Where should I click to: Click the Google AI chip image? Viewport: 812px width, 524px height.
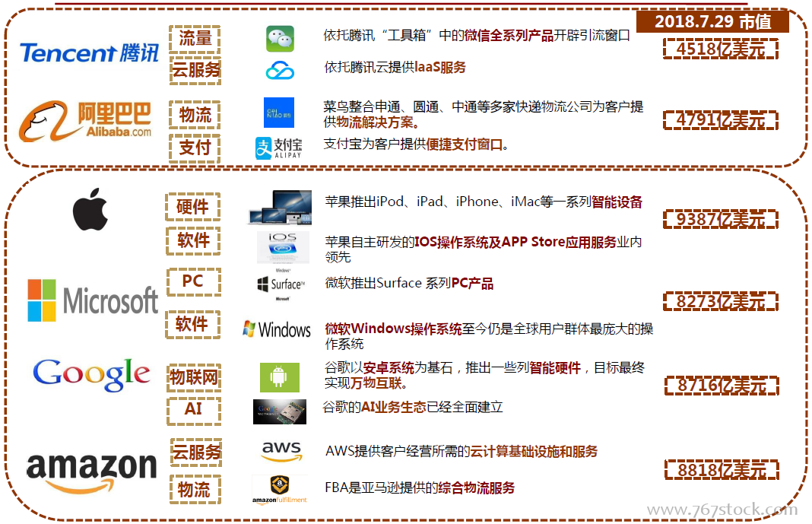[x=279, y=411]
